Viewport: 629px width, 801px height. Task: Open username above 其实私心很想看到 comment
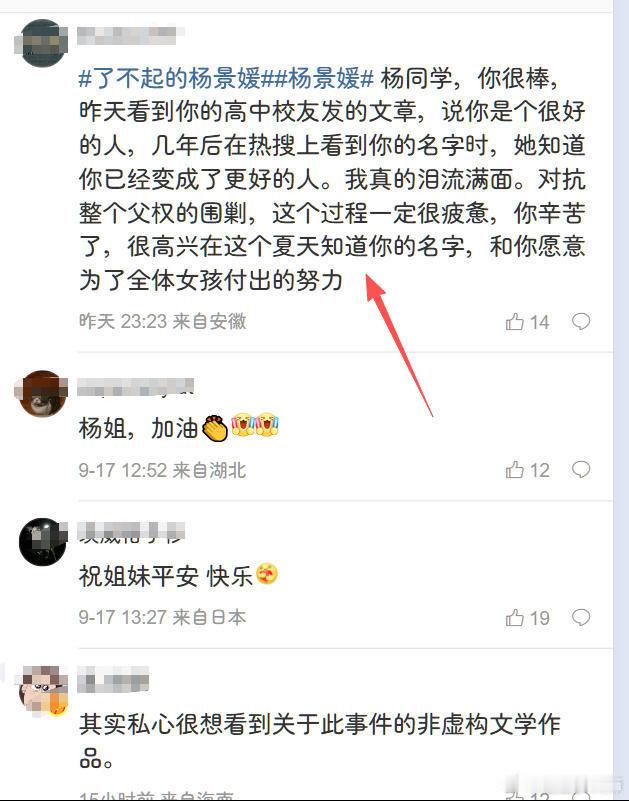[113, 681]
